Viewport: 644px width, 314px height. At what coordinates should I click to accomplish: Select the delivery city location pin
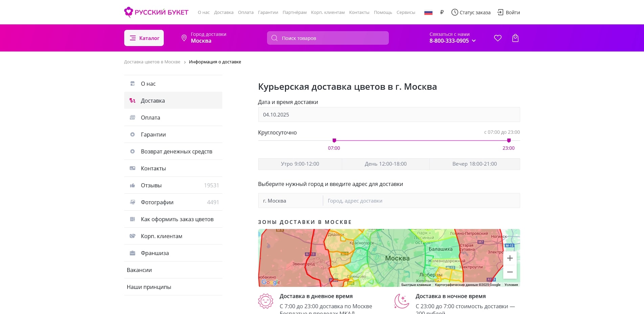[x=183, y=38]
